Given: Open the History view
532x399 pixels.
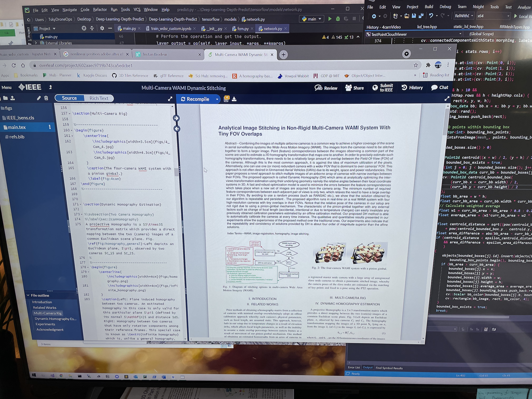Looking at the screenshot, I should (x=412, y=88).
